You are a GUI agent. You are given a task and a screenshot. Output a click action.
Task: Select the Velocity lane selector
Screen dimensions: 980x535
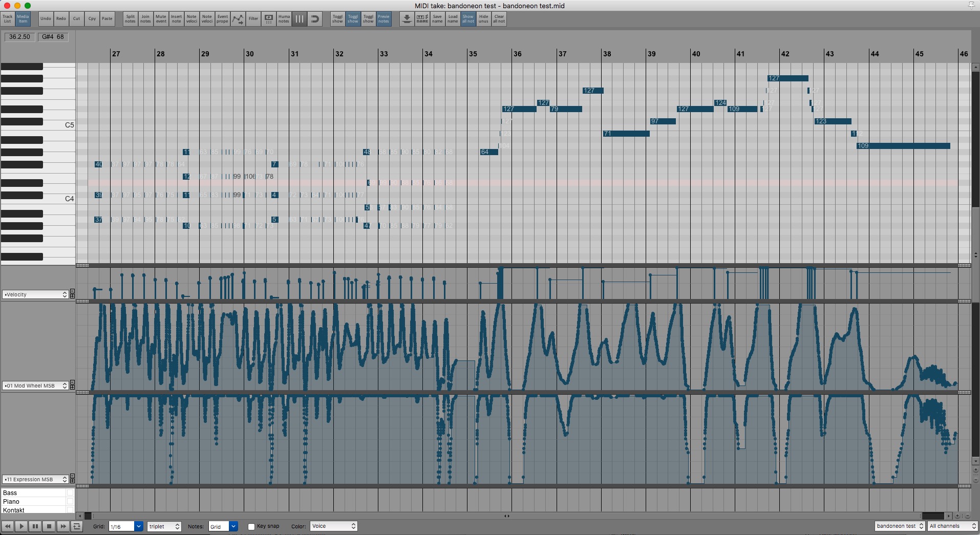[35, 294]
